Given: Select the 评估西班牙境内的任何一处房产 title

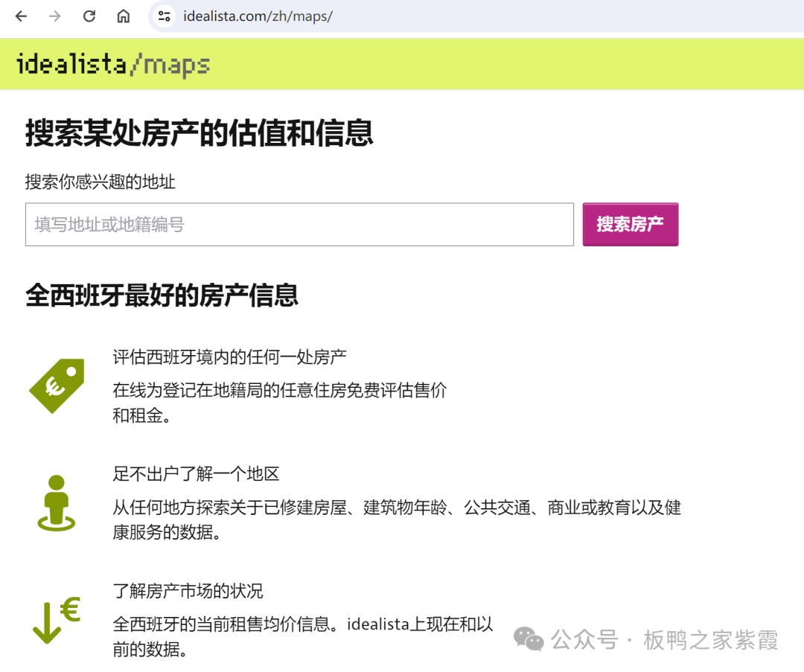Looking at the screenshot, I should pos(229,356).
